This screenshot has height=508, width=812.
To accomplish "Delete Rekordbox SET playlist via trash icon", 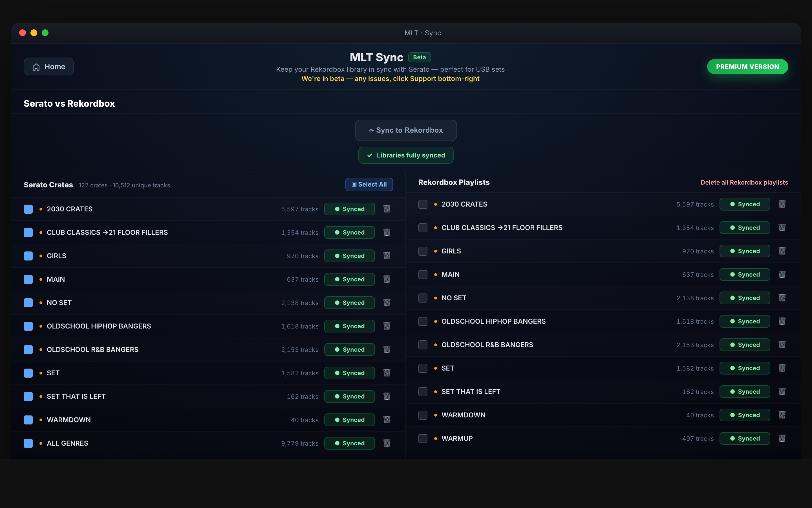I will pos(782,368).
